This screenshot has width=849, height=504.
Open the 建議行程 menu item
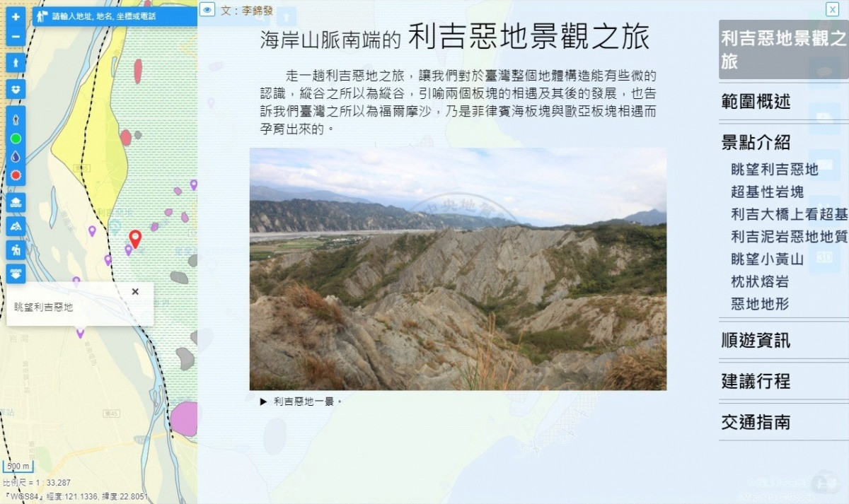(x=756, y=382)
